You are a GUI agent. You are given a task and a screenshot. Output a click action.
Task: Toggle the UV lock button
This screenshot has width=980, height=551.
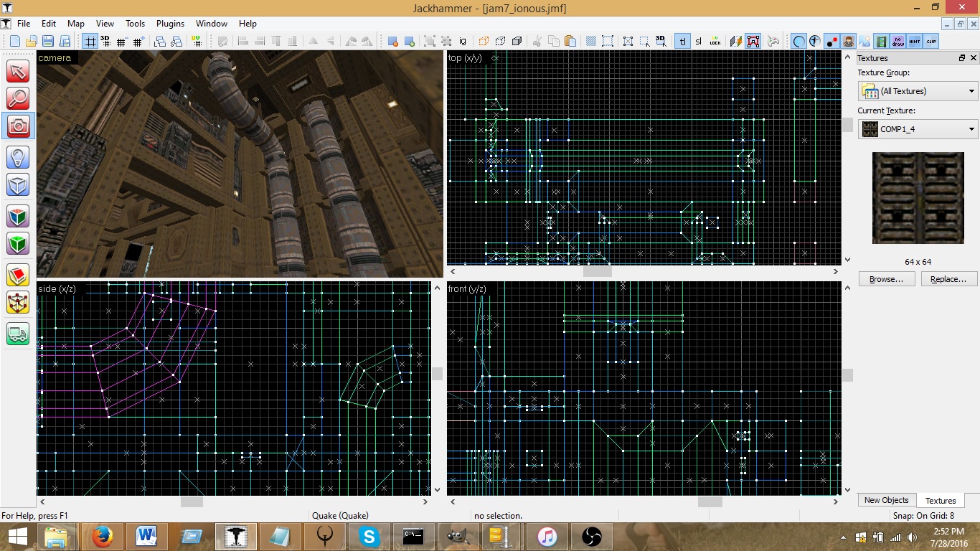(715, 41)
